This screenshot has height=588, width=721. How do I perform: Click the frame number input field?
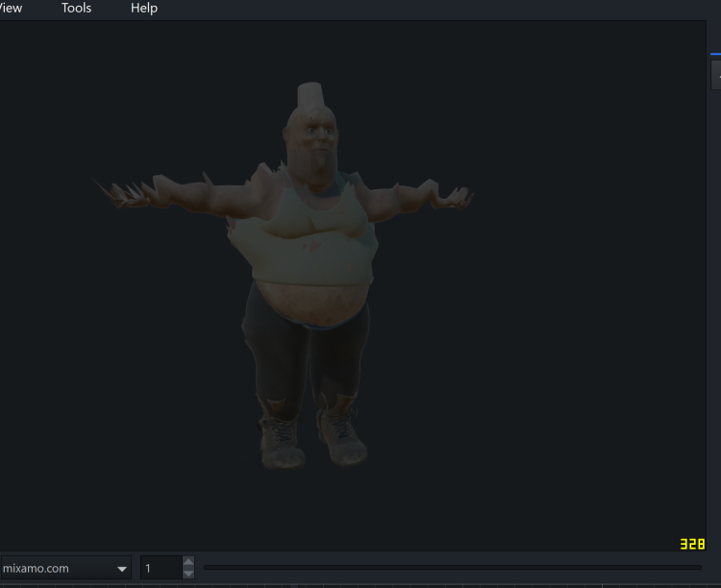[x=162, y=568]
